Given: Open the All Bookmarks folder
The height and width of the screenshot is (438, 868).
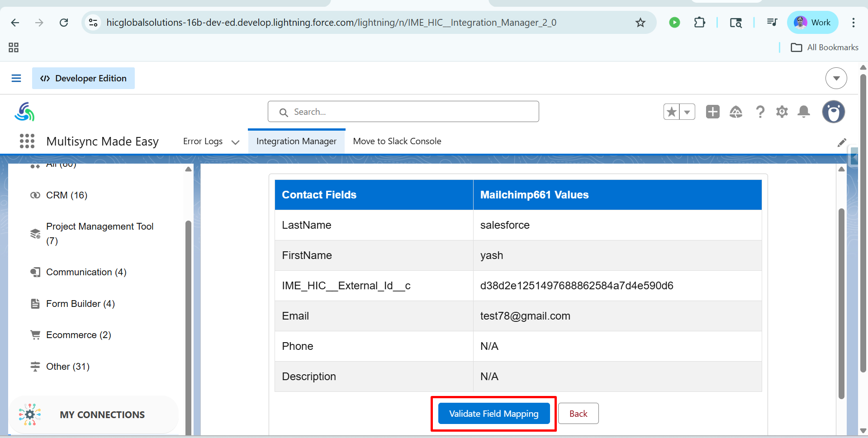Looking at the screenshot, I should [824, 47].
